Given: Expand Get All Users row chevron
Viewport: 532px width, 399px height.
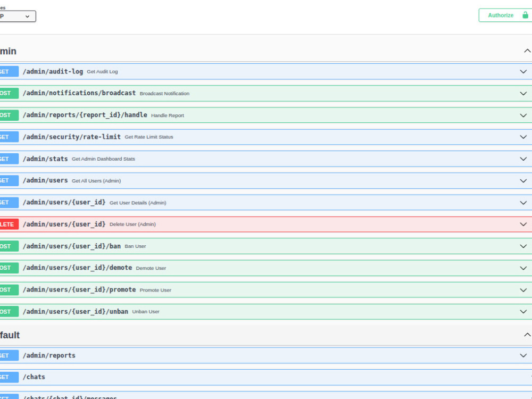Looking at the screenshot, I should coord(523,181).
